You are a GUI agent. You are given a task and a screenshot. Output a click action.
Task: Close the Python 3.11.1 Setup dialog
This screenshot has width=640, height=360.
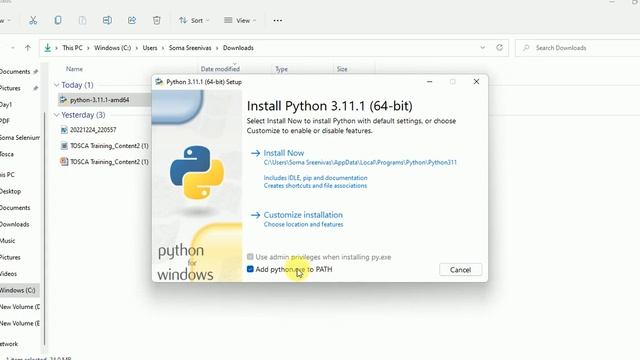pos(476,82)
